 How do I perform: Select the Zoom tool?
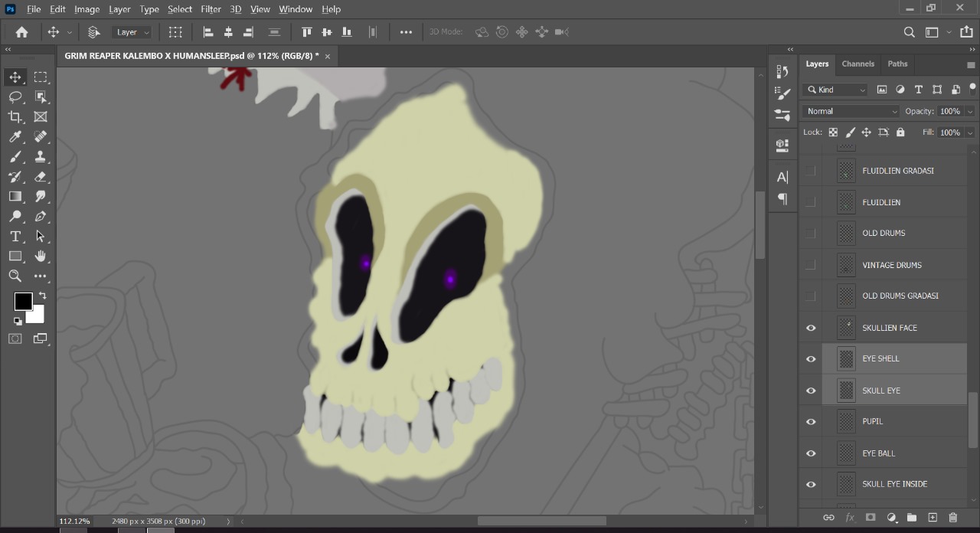point(15,276)
